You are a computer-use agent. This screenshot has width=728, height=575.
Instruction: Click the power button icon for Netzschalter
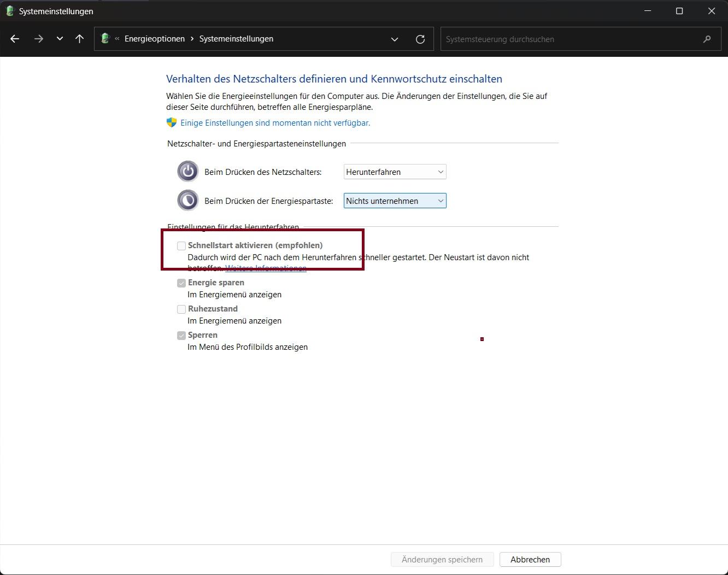[x=187, y=172]
